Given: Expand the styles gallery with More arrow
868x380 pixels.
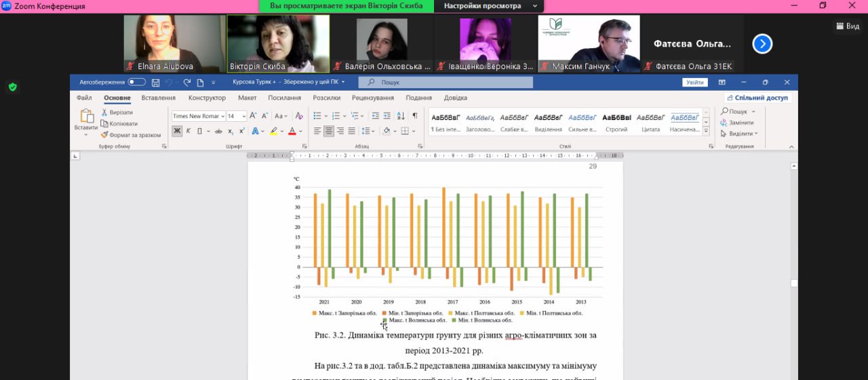Looking at the screenshot, I should [706, 131].
